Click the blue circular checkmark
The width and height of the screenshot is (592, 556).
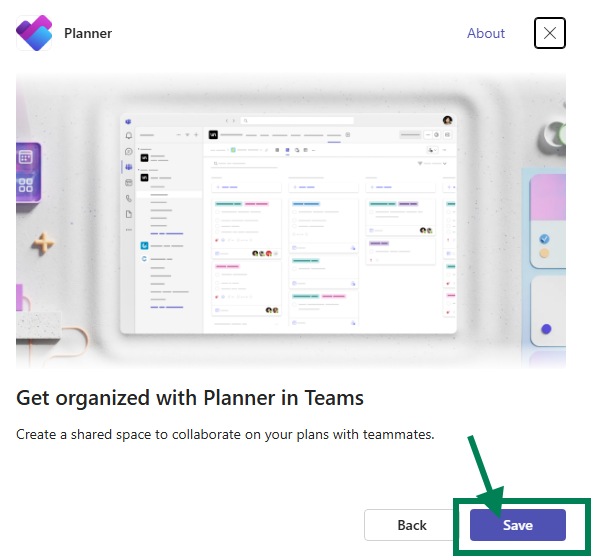coord(544,239)
